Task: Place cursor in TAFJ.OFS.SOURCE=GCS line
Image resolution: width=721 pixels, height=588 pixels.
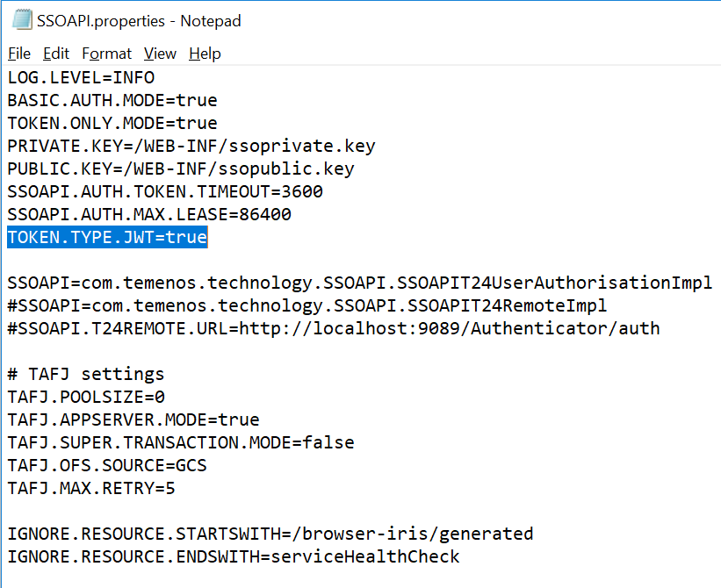Action: (x=107, y=465)
